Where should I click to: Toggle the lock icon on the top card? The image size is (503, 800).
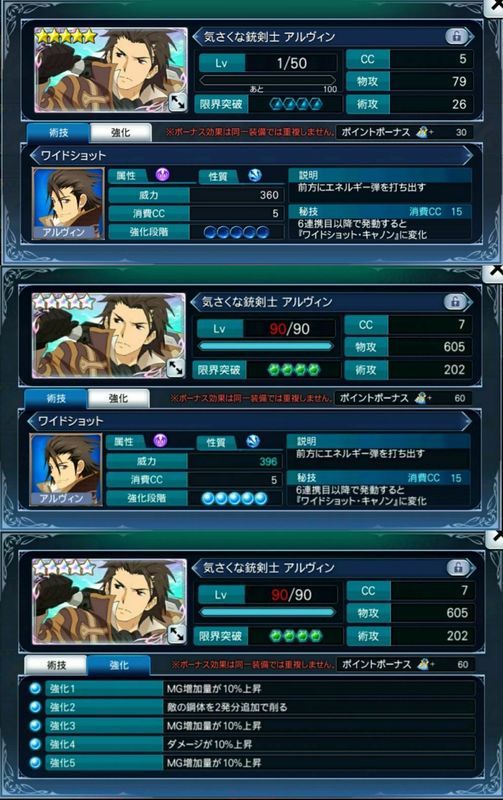coord(456,36)
